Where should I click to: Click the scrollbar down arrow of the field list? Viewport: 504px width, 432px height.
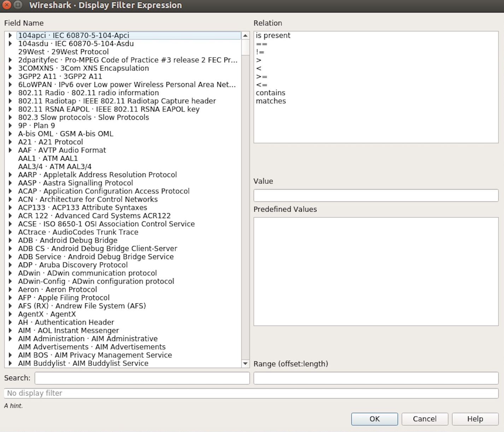pos(245,363)
